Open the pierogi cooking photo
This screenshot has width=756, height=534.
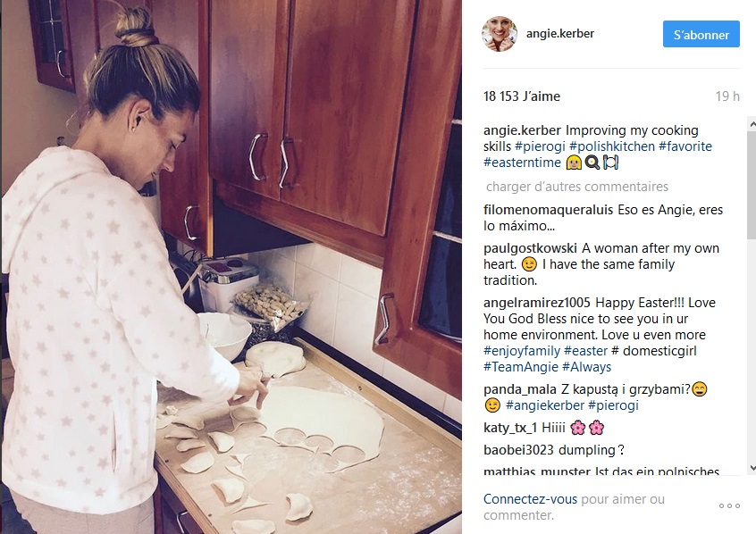231,267
